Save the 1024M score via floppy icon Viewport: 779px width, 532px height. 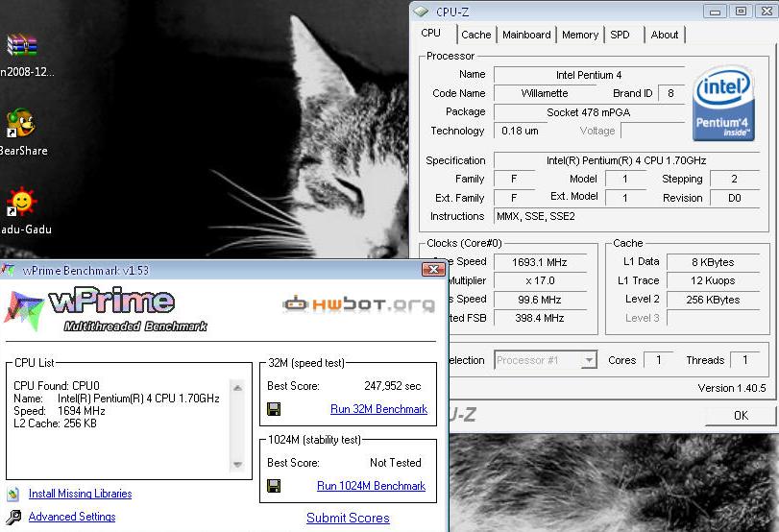(x=274, y=485)
